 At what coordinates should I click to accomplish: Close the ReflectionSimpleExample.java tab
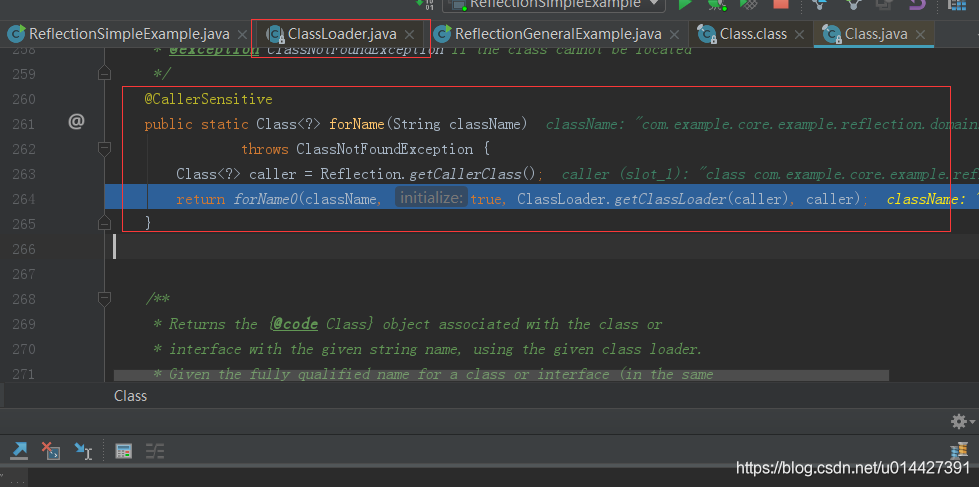tap(241, 34)
